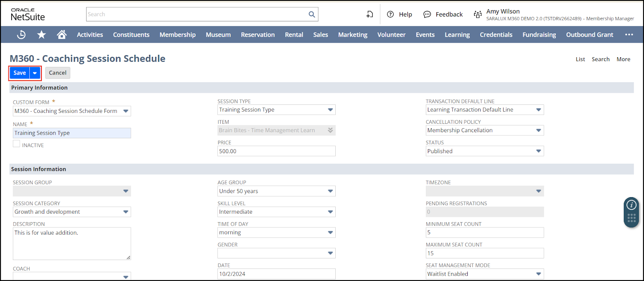Click the floating info assistant icon
The height and width of the screenshot is (281, 644).
coord(631,205)
